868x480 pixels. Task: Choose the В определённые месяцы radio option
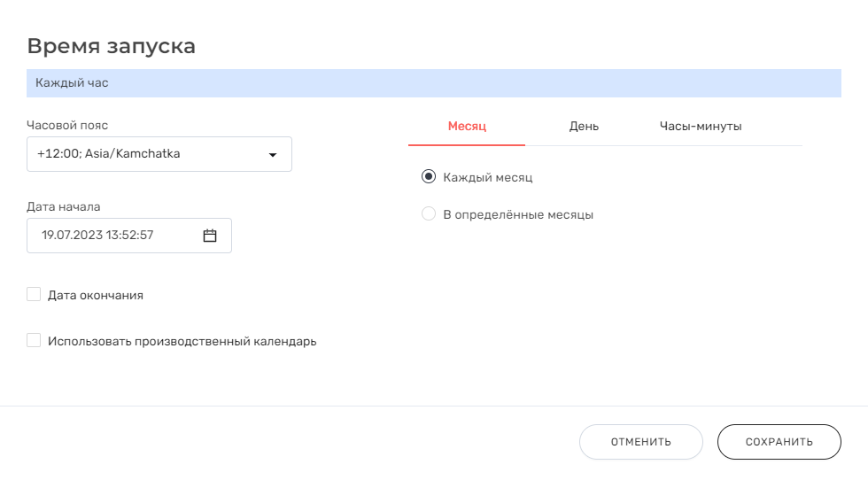coord(429,214)
